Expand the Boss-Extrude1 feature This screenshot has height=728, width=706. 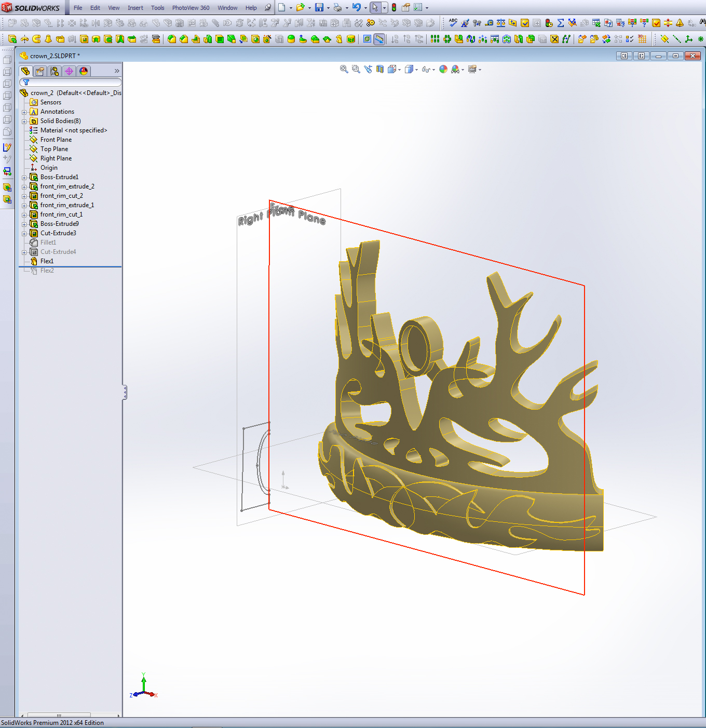coord(24,178)
